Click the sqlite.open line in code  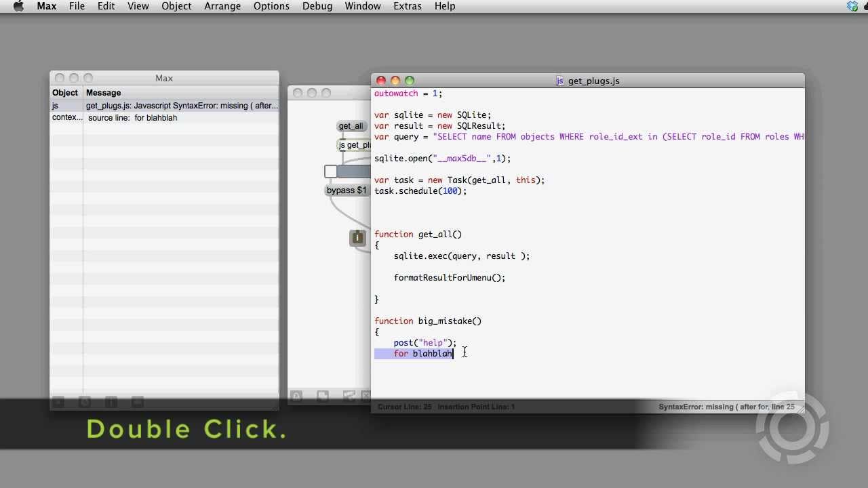[x=443, y=159]
